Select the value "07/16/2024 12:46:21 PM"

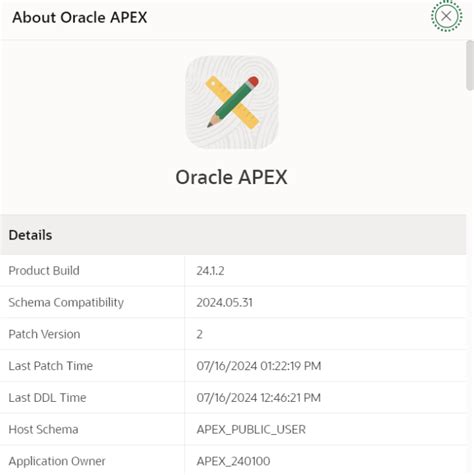[x=259, y=398]
